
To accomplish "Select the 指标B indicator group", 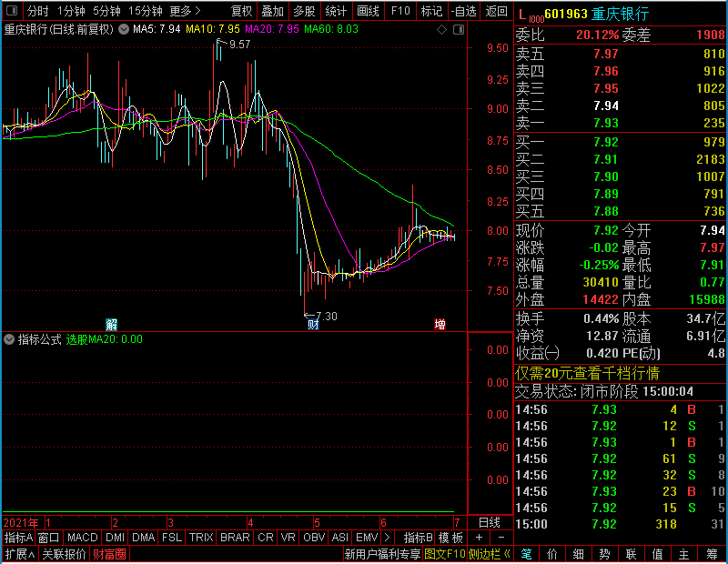I will (x=419, y=538).
